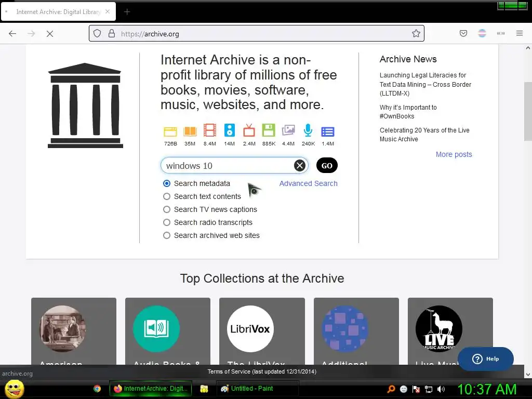This screenshot has width=532, height=399.
Task: Click the smiley face start button
Action: [14, 389]
